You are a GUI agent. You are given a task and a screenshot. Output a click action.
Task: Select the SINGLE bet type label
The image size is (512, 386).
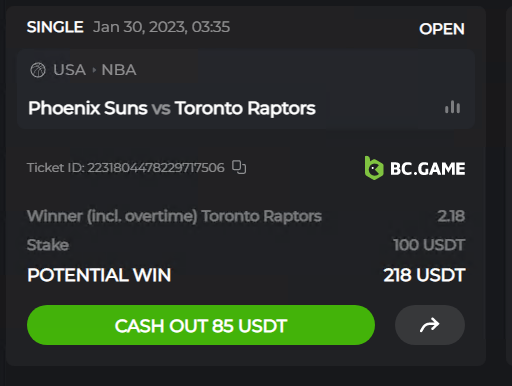[55, 27]
